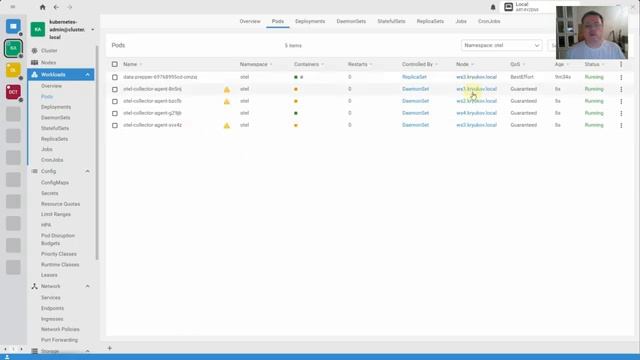
Task: Click the Network section icon
Action: 34,287
